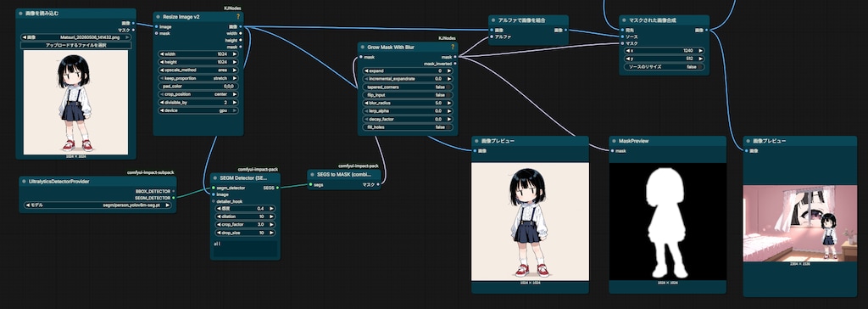Click the decay_factor value field
868x309 pixels.
click(x=408, y=120)
